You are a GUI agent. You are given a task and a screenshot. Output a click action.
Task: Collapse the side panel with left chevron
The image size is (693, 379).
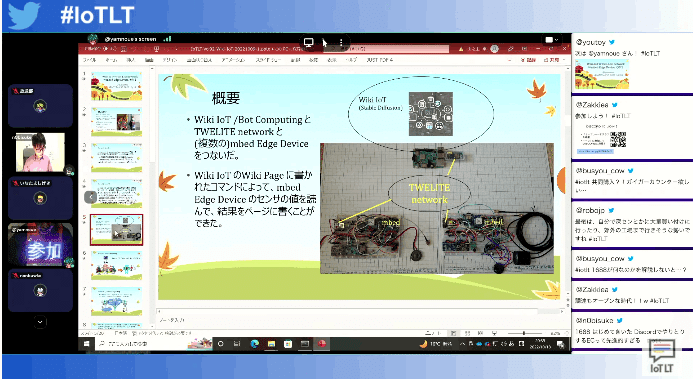pos(90,197)
